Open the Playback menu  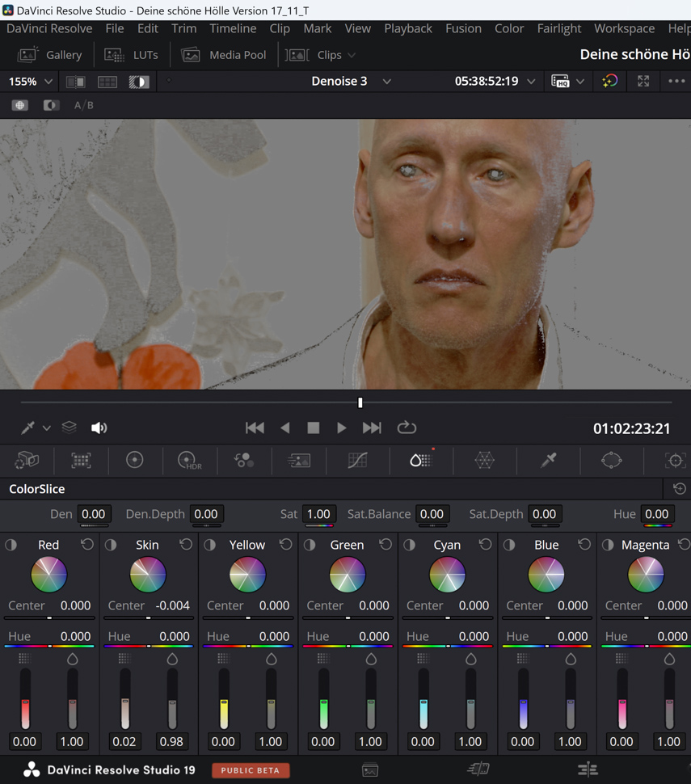pyautogui.click(x=408, y=28)
